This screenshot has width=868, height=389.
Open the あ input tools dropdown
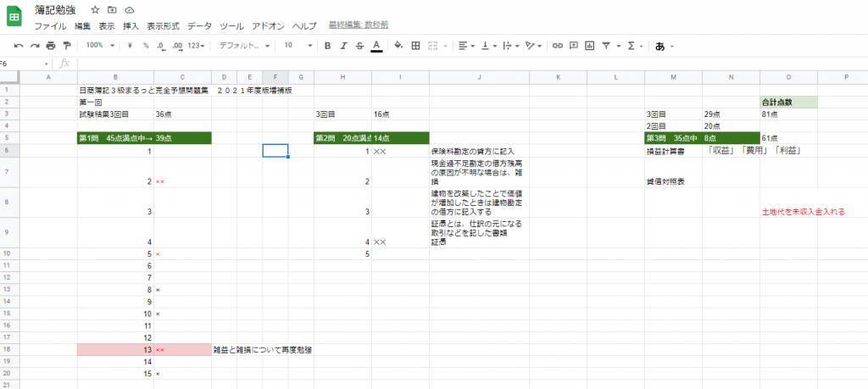click(x=665, y=46)
